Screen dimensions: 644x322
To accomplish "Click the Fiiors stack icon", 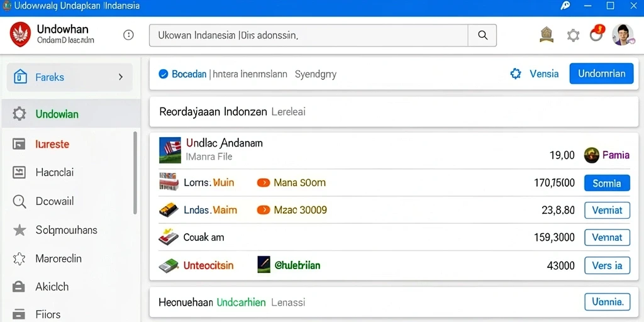I will (19, 314).
